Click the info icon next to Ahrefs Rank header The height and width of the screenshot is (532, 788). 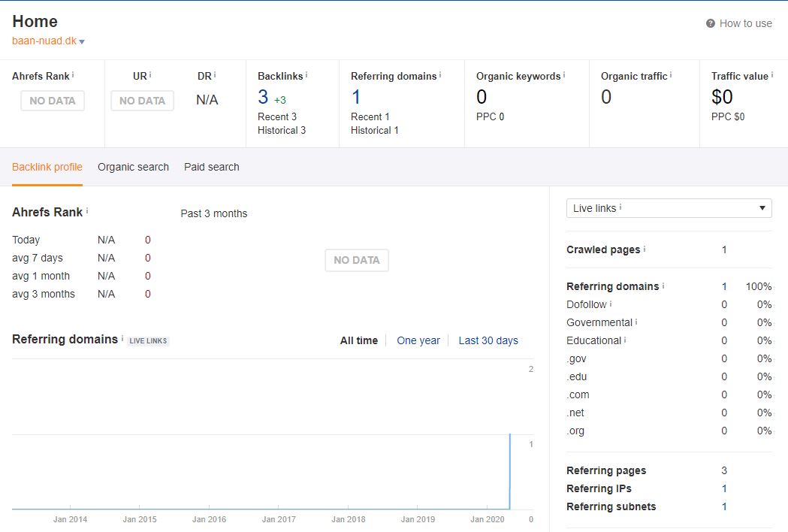73,75
